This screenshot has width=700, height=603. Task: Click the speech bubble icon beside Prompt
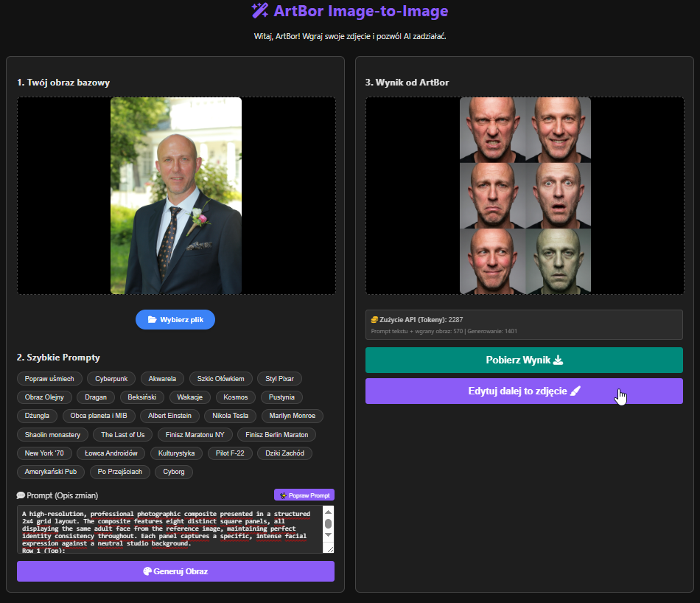[21, 495]
